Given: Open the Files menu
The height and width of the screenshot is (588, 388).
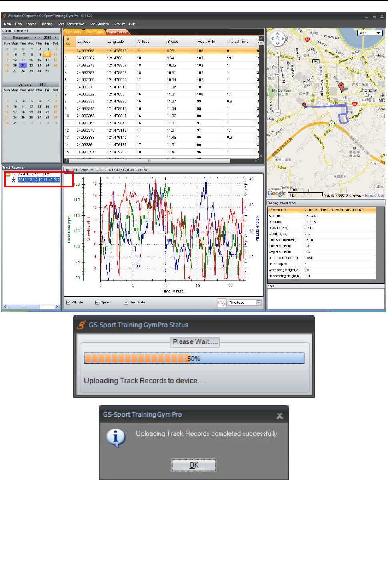Looking at the screenshot, I should 18,24.
